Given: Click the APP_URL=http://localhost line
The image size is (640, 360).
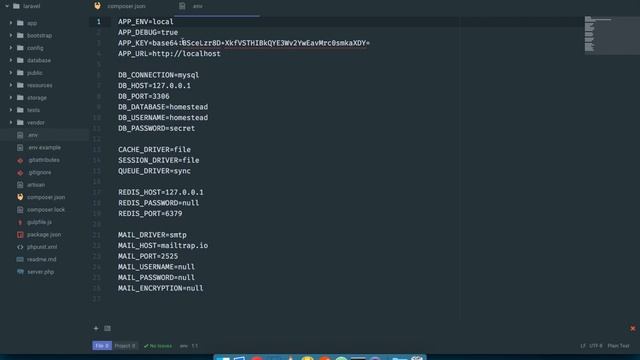Looking at the screenshot, I should coord(169,53).
